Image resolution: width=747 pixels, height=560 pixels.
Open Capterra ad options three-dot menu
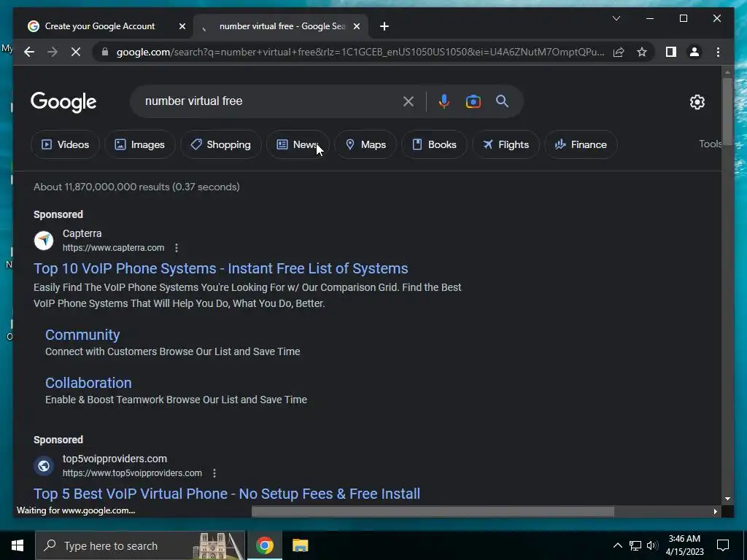tap(177, 248)
